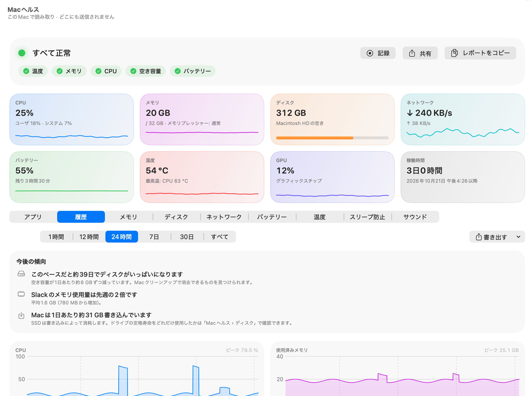Click the share arrow icon in 共有 button
Screen dimensions: 532x396
click(x=412, y=53)
